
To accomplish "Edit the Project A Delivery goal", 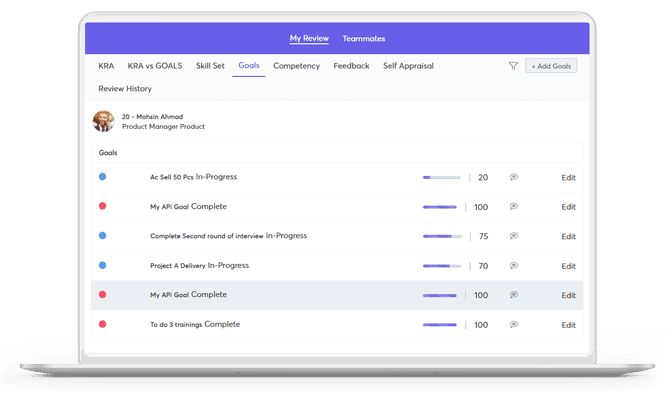I will click(x=568, y=266).
